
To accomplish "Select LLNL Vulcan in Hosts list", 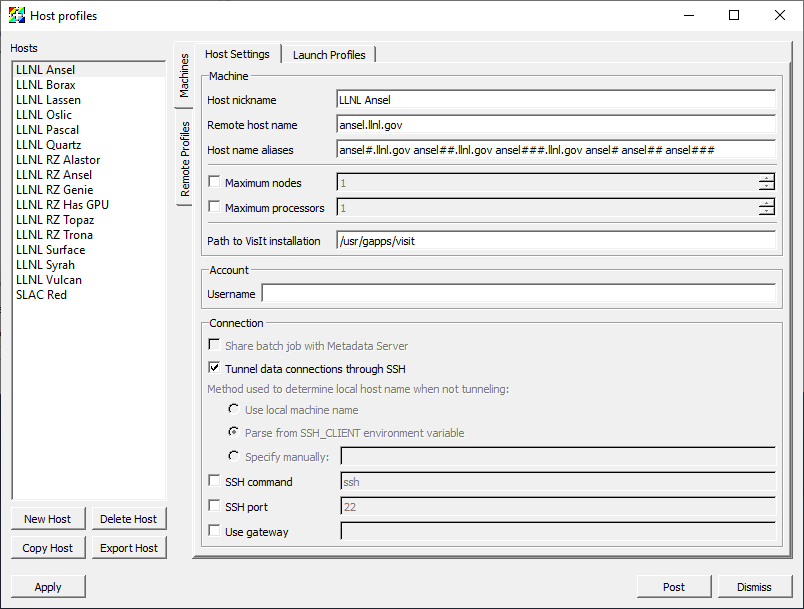I will click(x=89, y=279).
